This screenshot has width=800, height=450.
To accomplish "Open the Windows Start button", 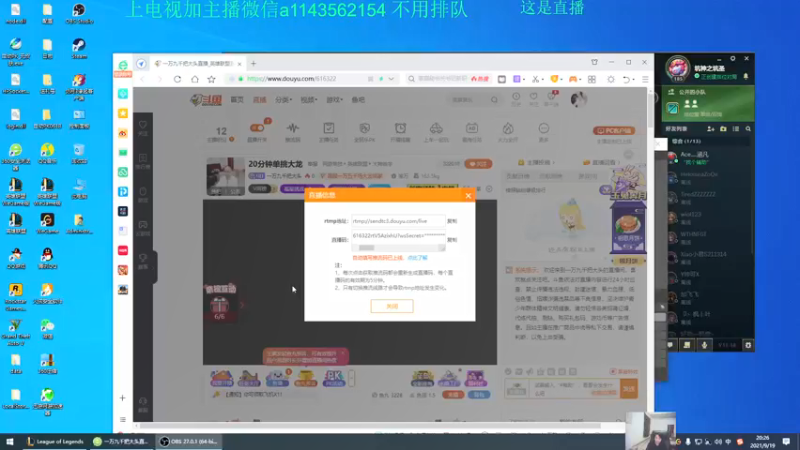I will [x=10, y=442].
